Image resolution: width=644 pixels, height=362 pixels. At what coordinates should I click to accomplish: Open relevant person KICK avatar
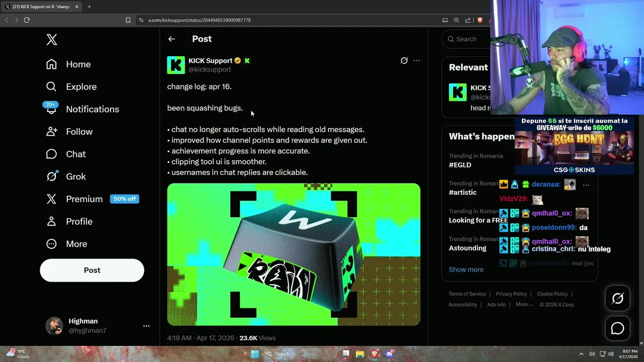458,93
